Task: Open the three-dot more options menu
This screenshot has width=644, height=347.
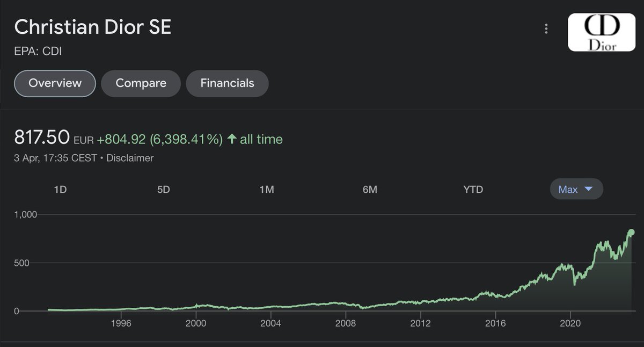Action: click(x=546, y=28)
